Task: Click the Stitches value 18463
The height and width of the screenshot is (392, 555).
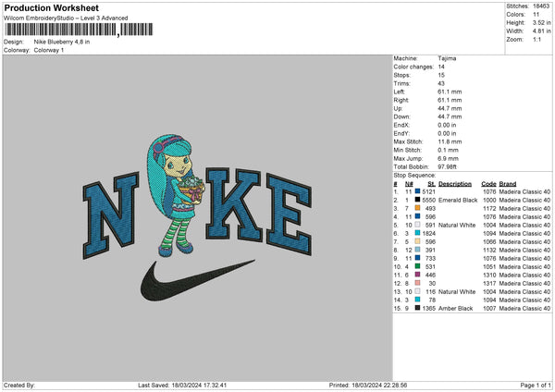Action: (x=541, y=6)
